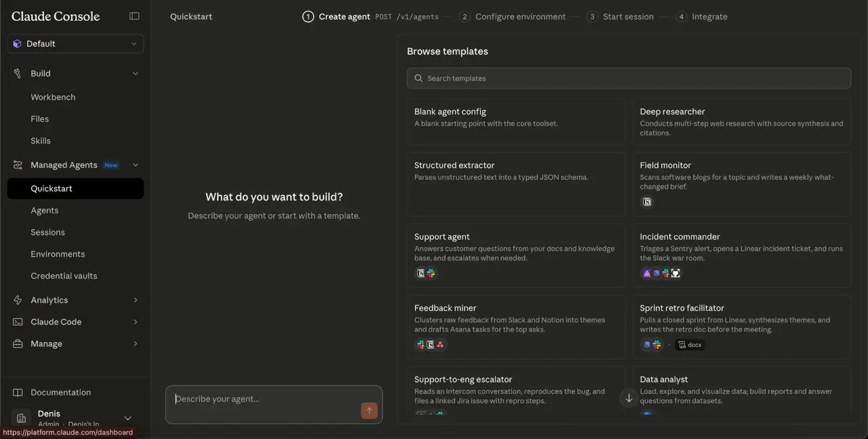
Task: Click the Managed Agents icon
Action: tap(18, 165)
